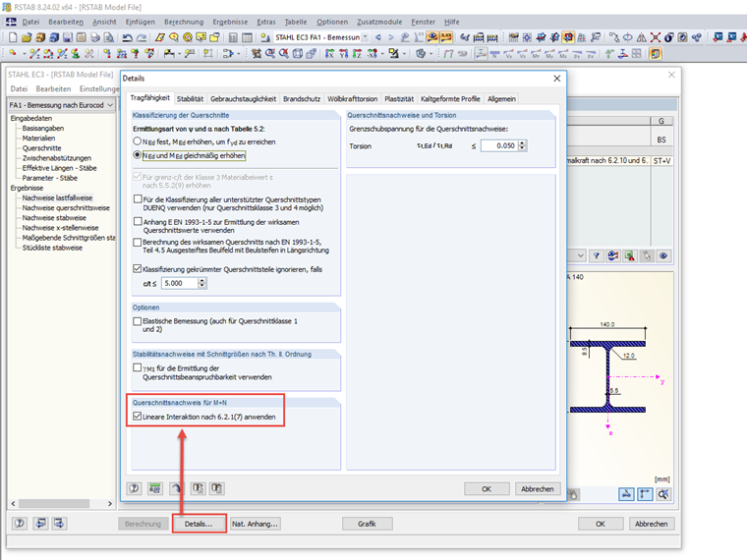Select 'NEd fest, MEd erhöhen' radio option
This screenshot has width=747, height=560.
pyautogui.click(x=138, y=141)
